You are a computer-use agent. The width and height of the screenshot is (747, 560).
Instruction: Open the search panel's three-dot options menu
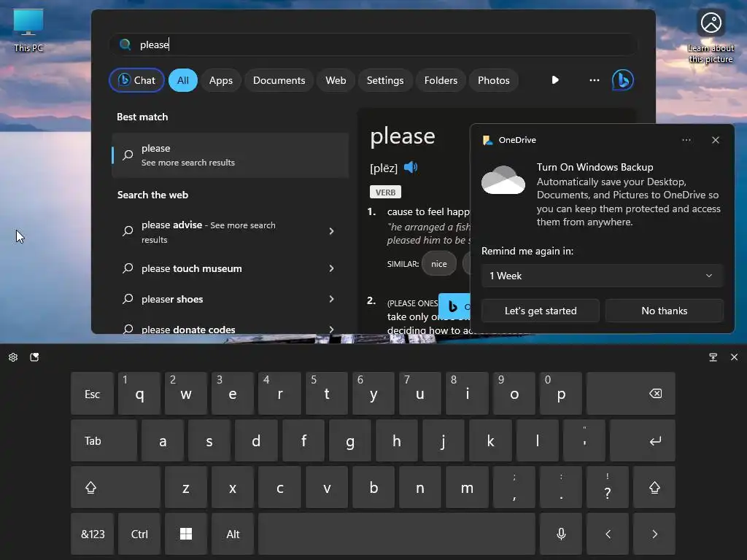(x=595, y=80)
